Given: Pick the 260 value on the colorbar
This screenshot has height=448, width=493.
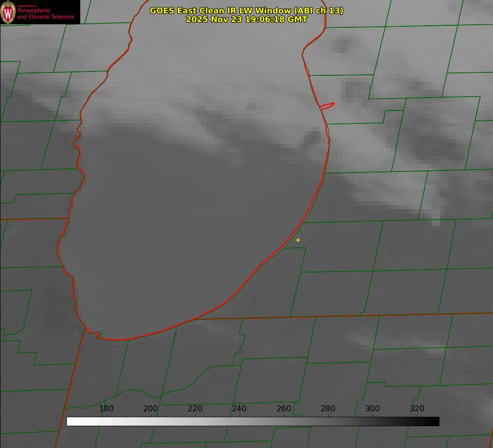Looking at the screenshot, I should tap(284, 408).
